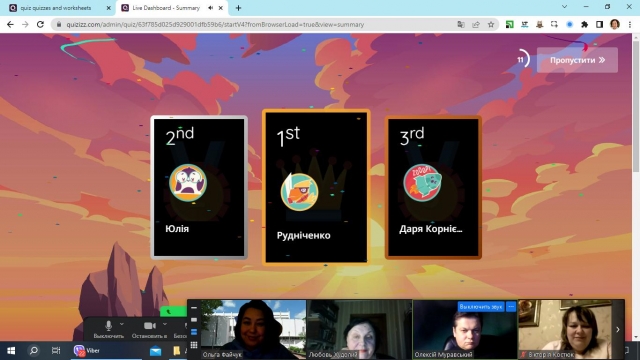The width and height of the screenshot is (640, 360).
Task: Expand the Zoom microphone options arrow
Action: tap(122, 324)
